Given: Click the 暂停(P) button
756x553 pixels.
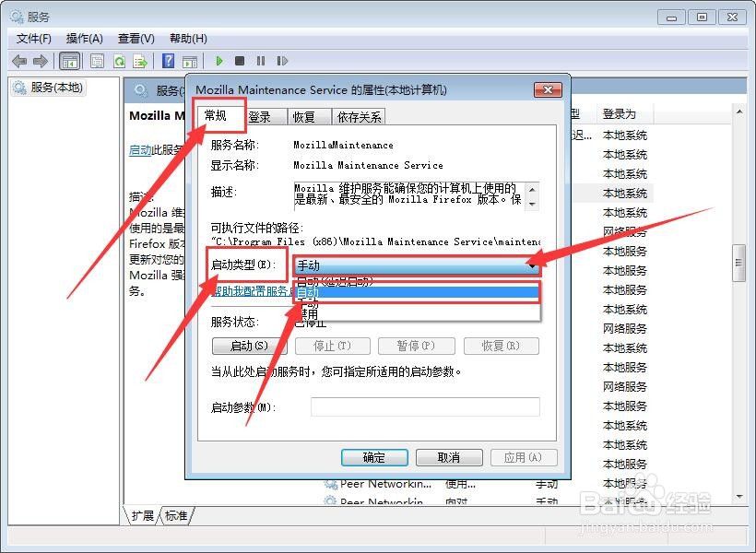Looking at the screenshot, I should coord(416,346).
